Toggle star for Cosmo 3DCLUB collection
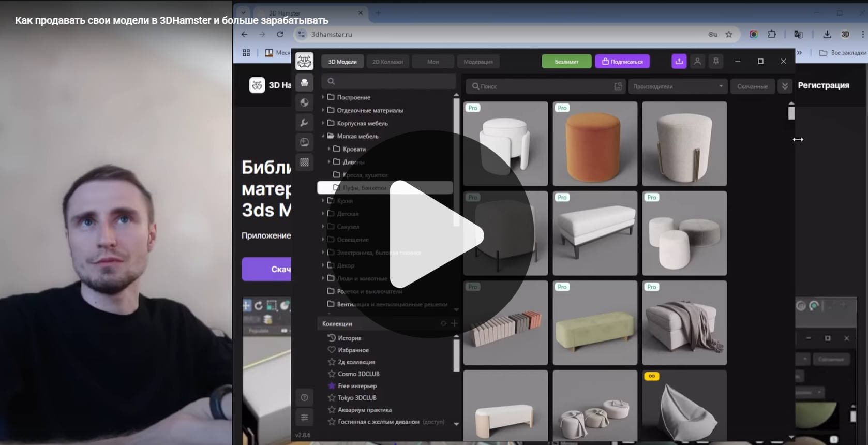868x445 pixels. coord(332,374)
